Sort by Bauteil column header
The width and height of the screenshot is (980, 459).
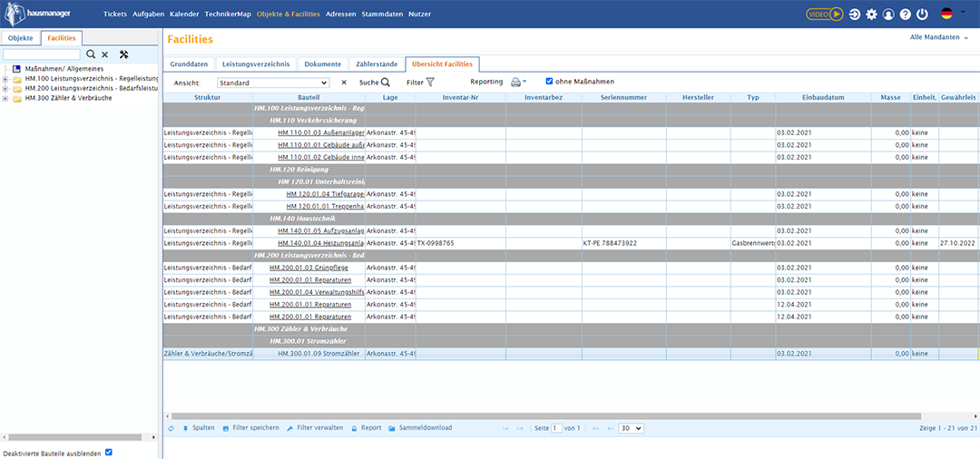pyautogui.click(x=309, y=97)
